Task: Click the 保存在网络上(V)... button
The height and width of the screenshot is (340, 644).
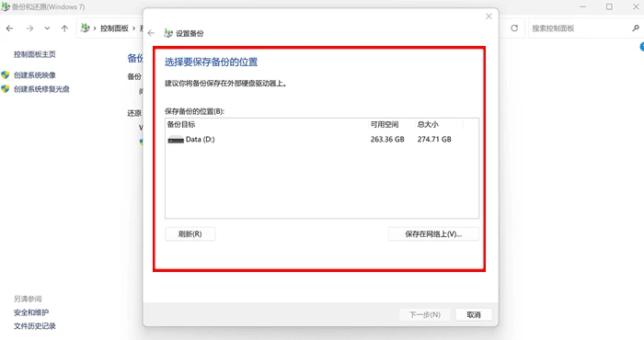Action: [433, 234]
